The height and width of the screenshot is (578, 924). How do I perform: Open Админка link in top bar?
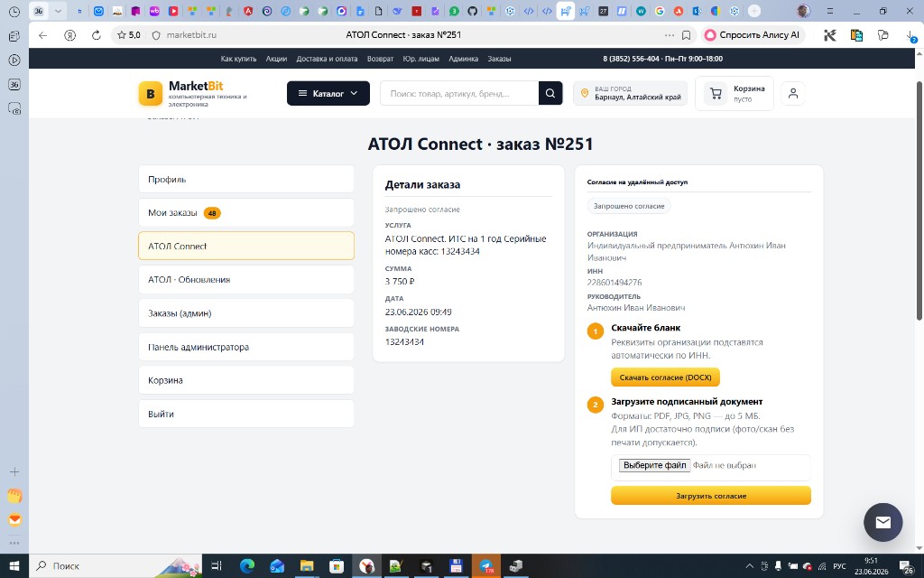[463, 59]
